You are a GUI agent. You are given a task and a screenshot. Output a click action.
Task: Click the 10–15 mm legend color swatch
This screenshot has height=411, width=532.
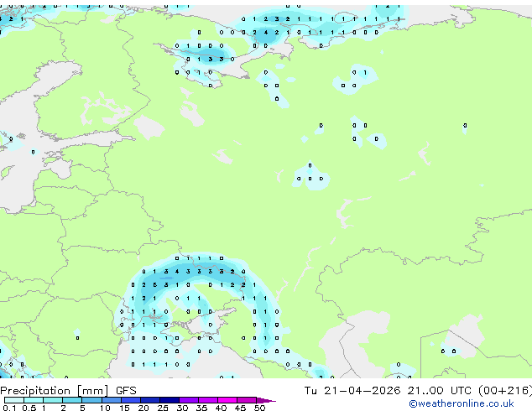111,400
